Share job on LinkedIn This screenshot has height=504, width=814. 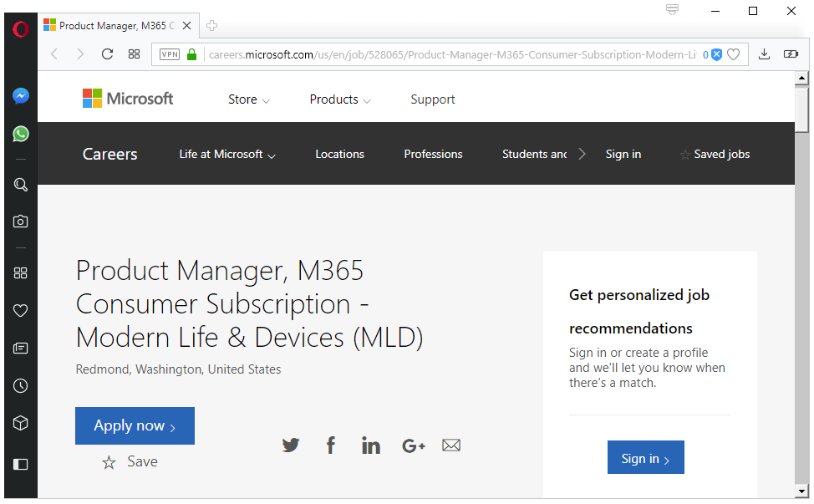tap(371, 445)
